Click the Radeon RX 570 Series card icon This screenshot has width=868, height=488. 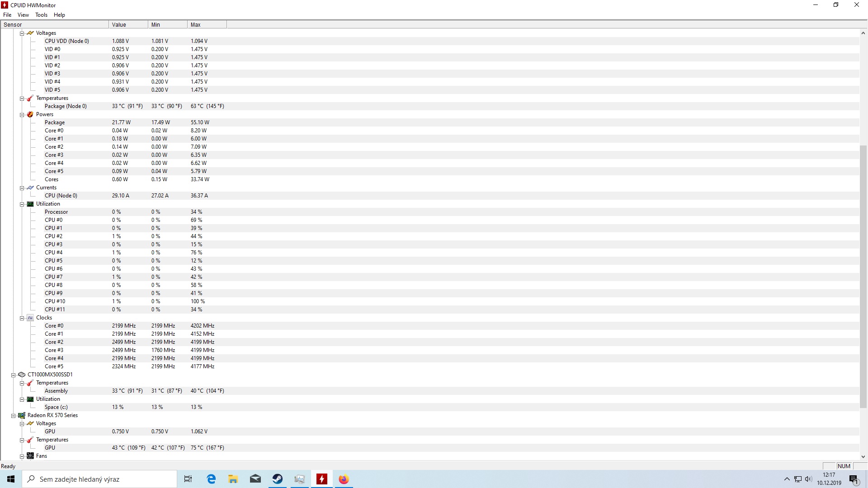[22, 415]
